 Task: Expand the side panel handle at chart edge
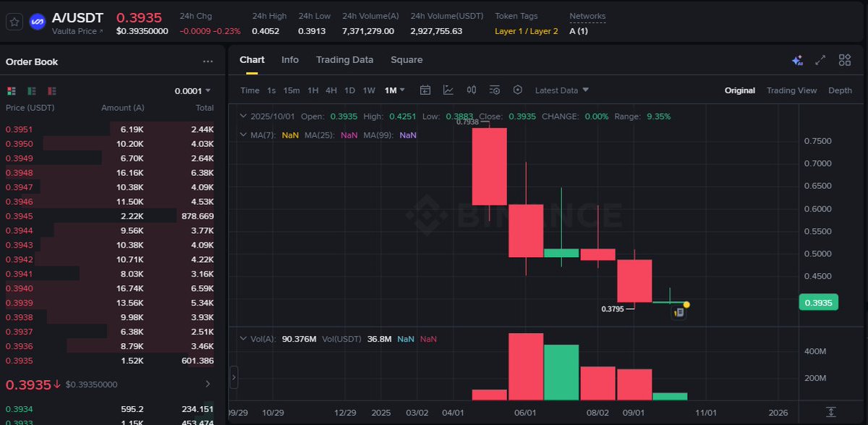pyautogui.click(x=234, y=376)
